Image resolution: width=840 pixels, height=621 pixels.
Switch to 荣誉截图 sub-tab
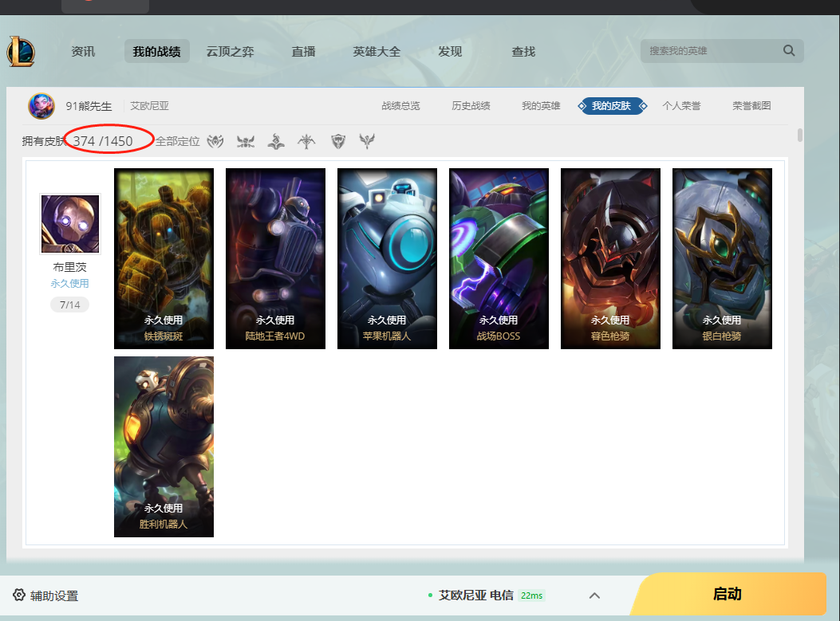point(751,106)
